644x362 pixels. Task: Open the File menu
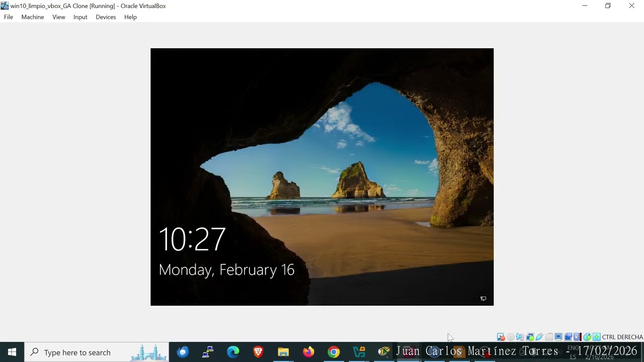pos(9,17)
